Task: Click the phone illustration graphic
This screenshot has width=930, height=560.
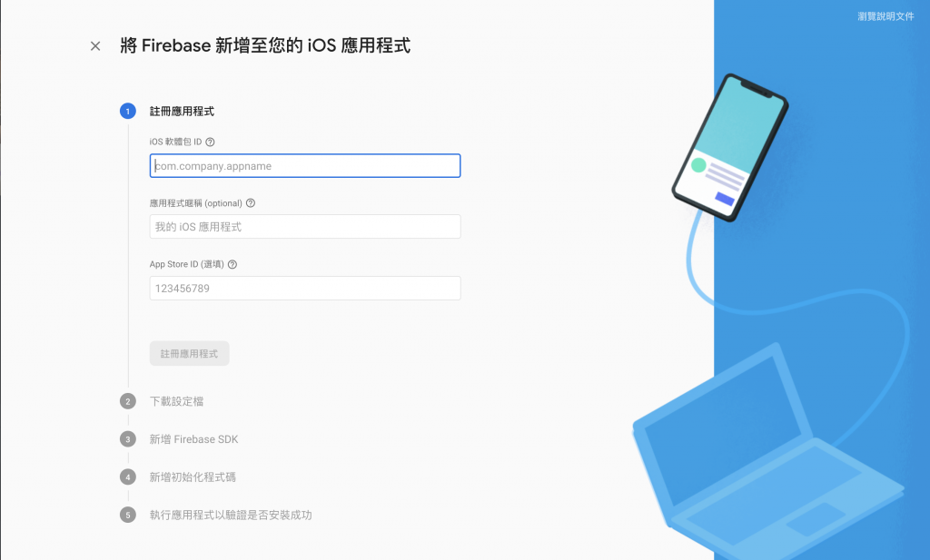Action: [x=731, y=148]
